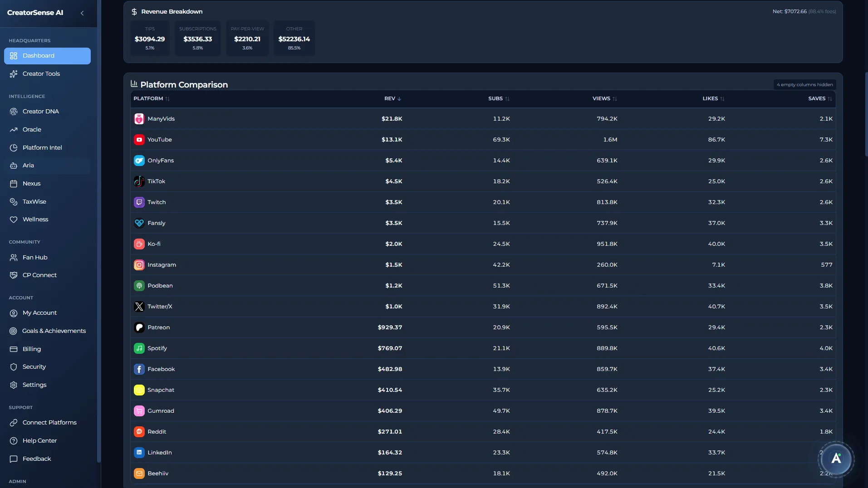Open Fan Hub via its people icon
This screenshot has width=868, height=488.
point(14,257)
